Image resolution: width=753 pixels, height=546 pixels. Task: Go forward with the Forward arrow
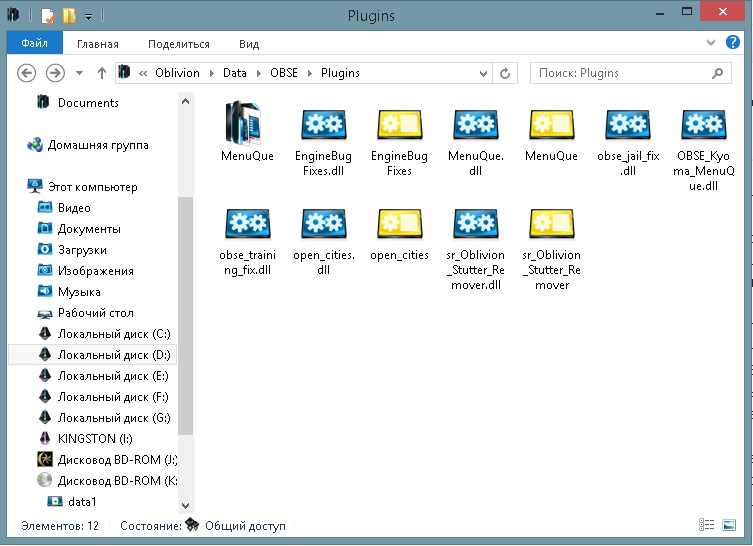pos(55,73)
